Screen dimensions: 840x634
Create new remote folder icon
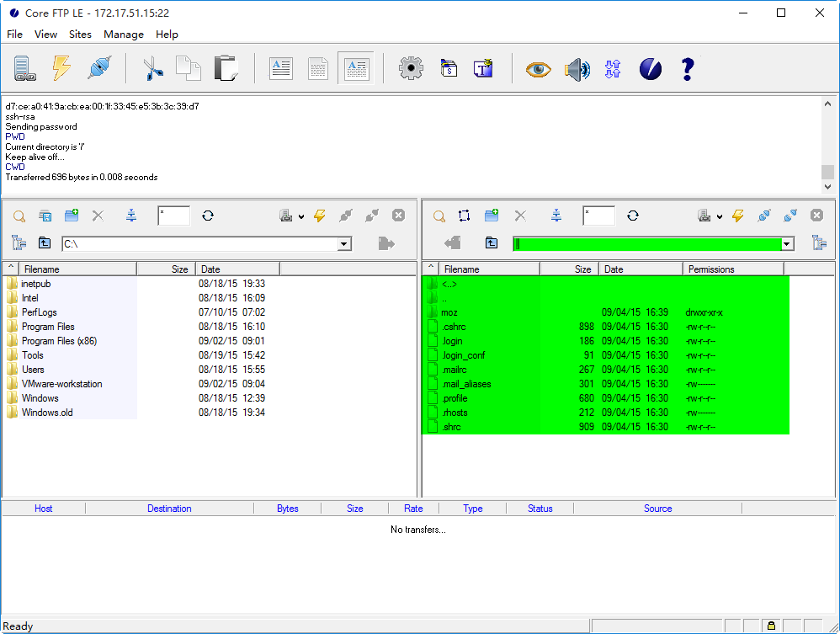[492, 216]
